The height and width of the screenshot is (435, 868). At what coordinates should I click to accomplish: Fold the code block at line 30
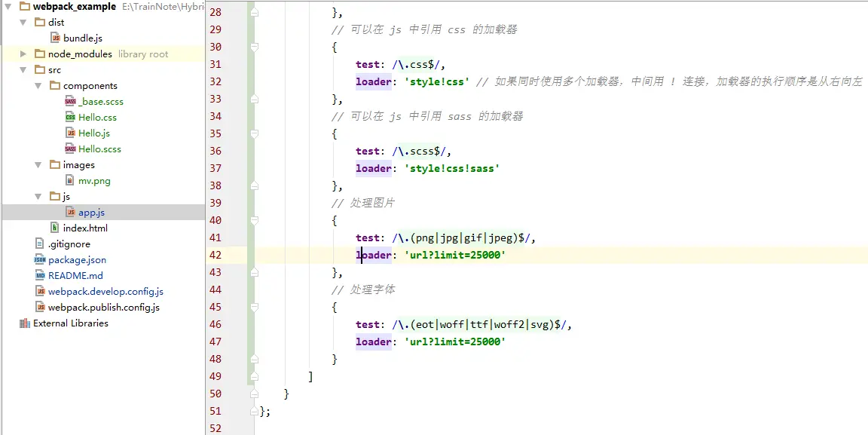(254, 47)
